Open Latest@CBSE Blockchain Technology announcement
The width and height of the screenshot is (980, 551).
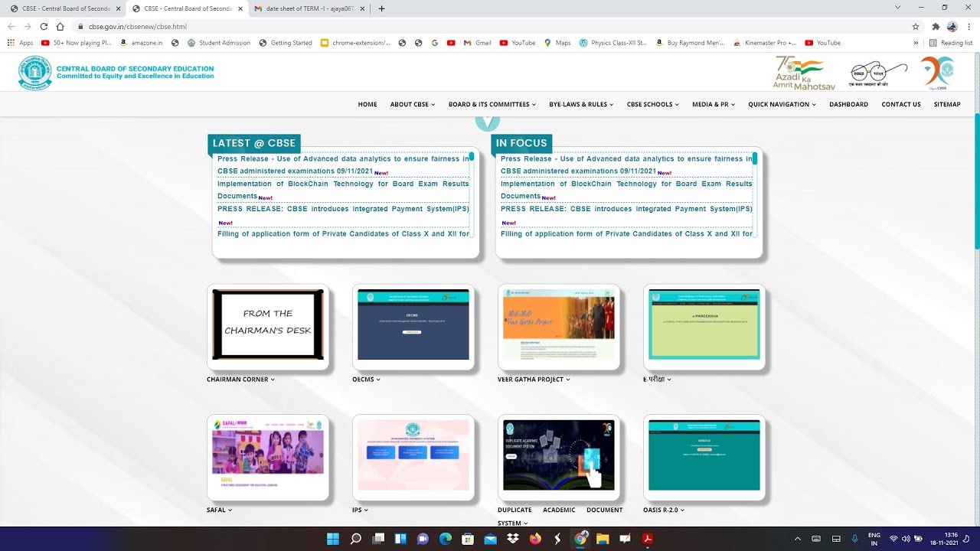tap(343, 190)
